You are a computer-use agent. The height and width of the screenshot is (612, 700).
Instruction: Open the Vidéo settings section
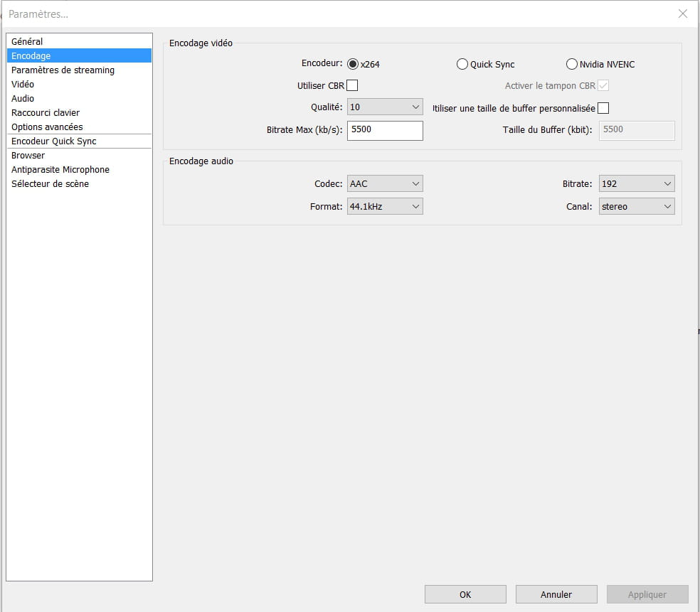pyautogui.click(x=79, y=85)
